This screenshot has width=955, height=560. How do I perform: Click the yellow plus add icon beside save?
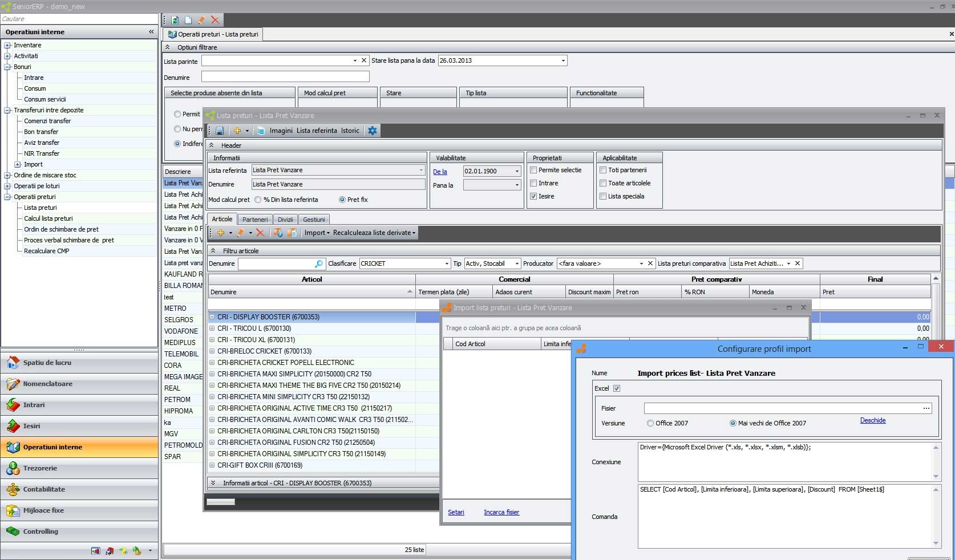(x=237, y=131)
